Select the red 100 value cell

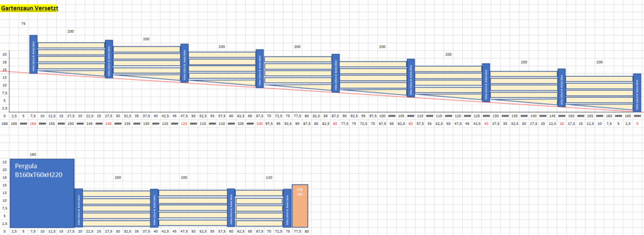[260, 123]
